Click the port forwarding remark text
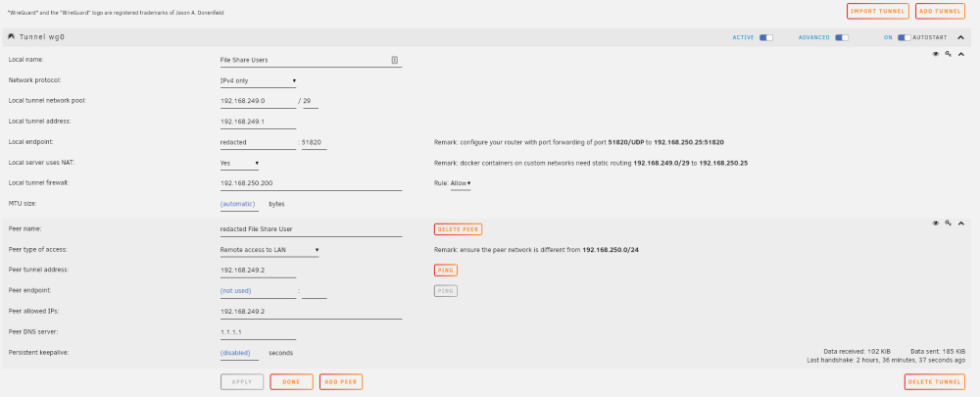The height and width of the screenshot is (397, 980). coord(579,142)
